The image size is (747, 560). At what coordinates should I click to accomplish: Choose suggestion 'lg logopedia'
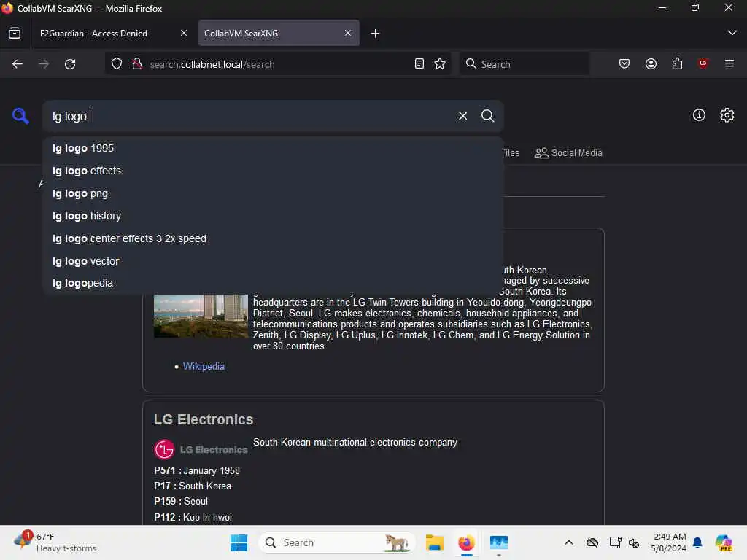[x=273, y=284]
